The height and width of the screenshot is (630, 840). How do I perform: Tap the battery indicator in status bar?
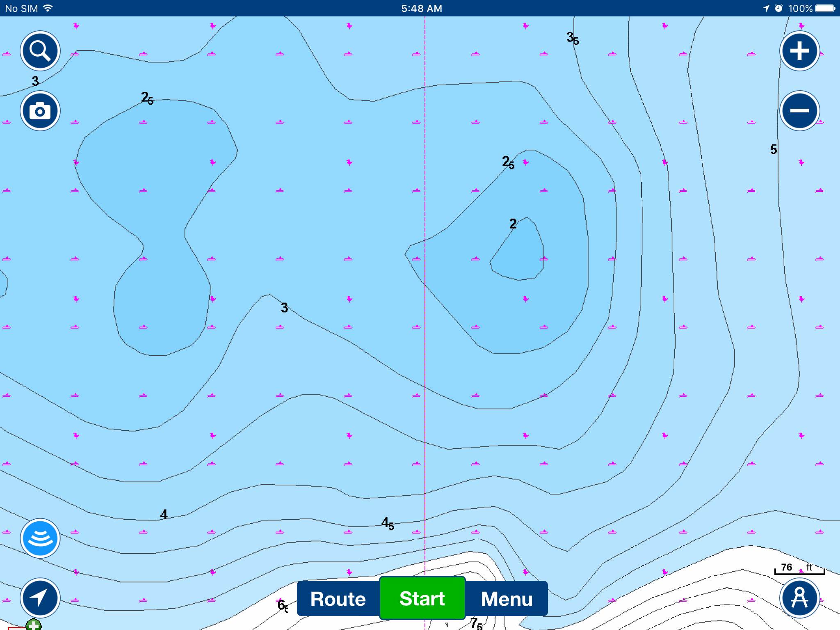click(825, 8)
